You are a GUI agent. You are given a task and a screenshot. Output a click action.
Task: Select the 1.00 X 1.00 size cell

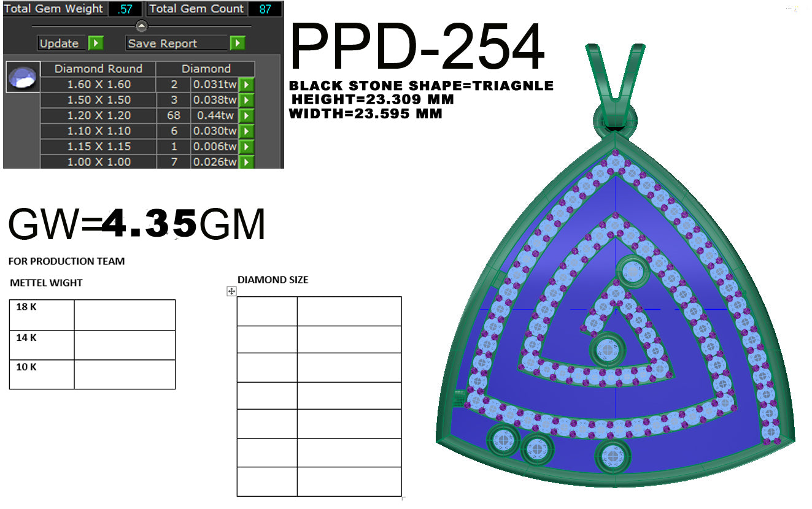click(x=98, y=162)
